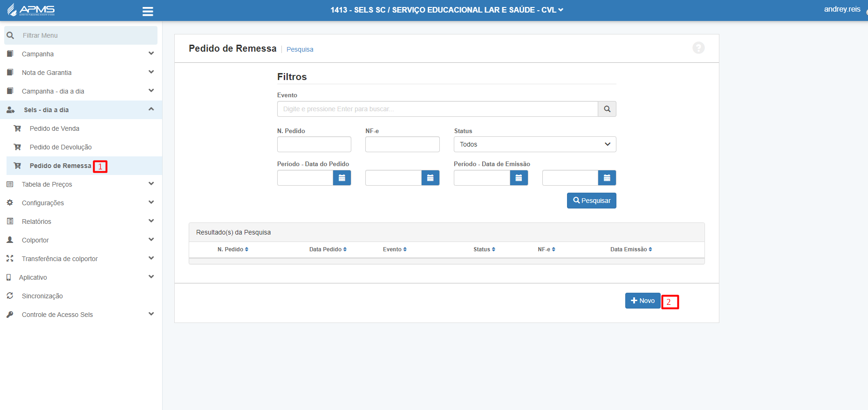Sort results by Data Pedido column

[x=328, y=249]
